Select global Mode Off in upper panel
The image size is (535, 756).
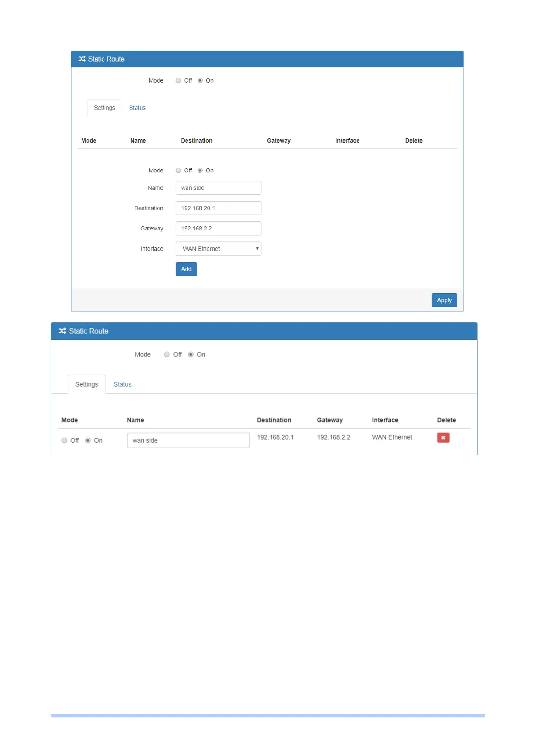[x=178, y=80]
